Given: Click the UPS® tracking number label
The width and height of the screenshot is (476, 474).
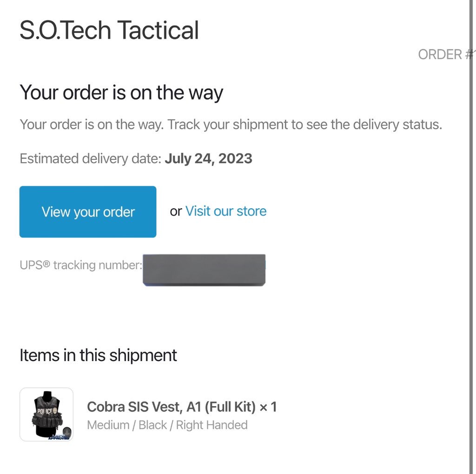Looking at the screenshot, I should point(81,265).
